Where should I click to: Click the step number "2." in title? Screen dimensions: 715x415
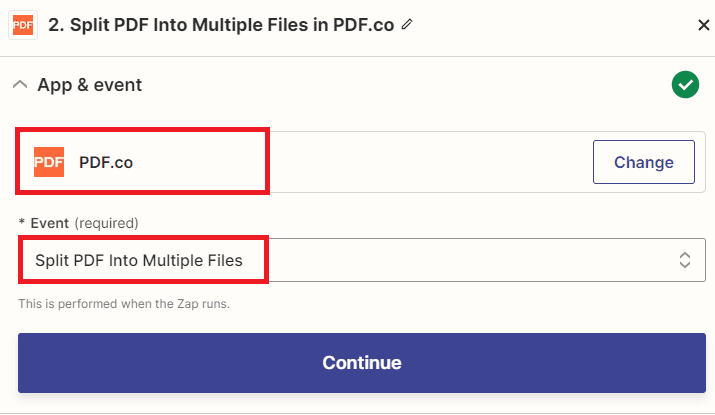click(57, 24)
